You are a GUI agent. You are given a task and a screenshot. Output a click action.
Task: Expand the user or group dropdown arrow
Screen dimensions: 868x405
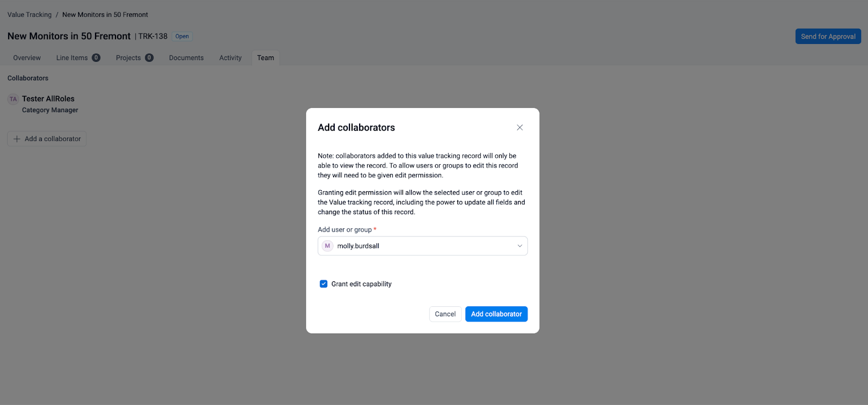click(x=519, y=246)
